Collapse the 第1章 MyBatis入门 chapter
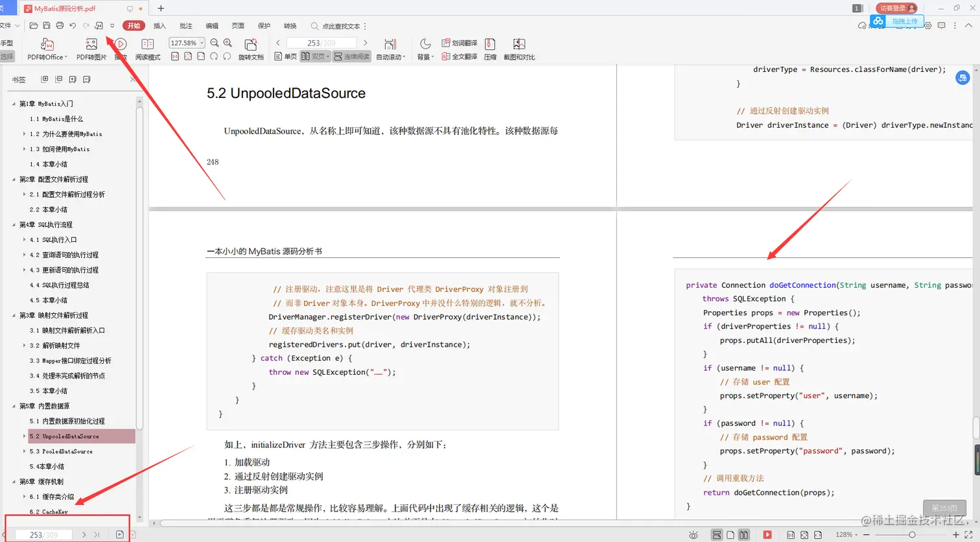Viewport: 980px width, 542px height. point(14,104)
